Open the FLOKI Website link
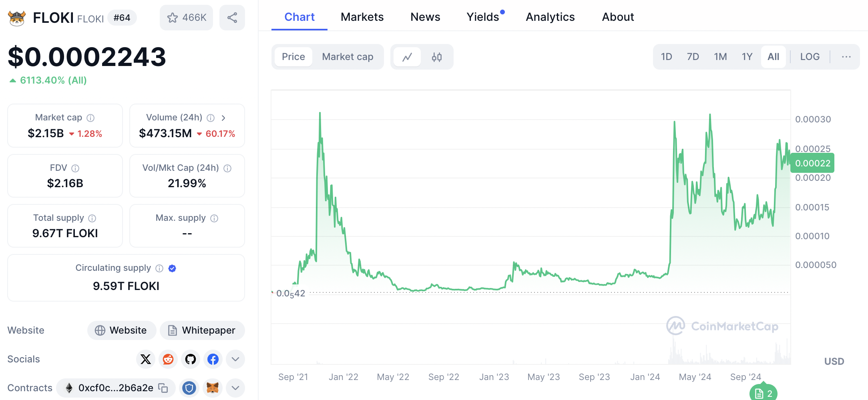The width and height of the screenshot is (868, 400). [121, 330]
